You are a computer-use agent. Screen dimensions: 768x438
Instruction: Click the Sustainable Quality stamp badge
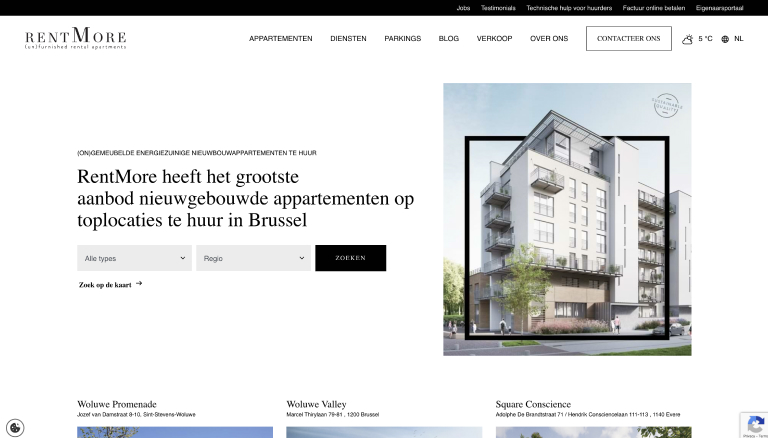point(667,105)
